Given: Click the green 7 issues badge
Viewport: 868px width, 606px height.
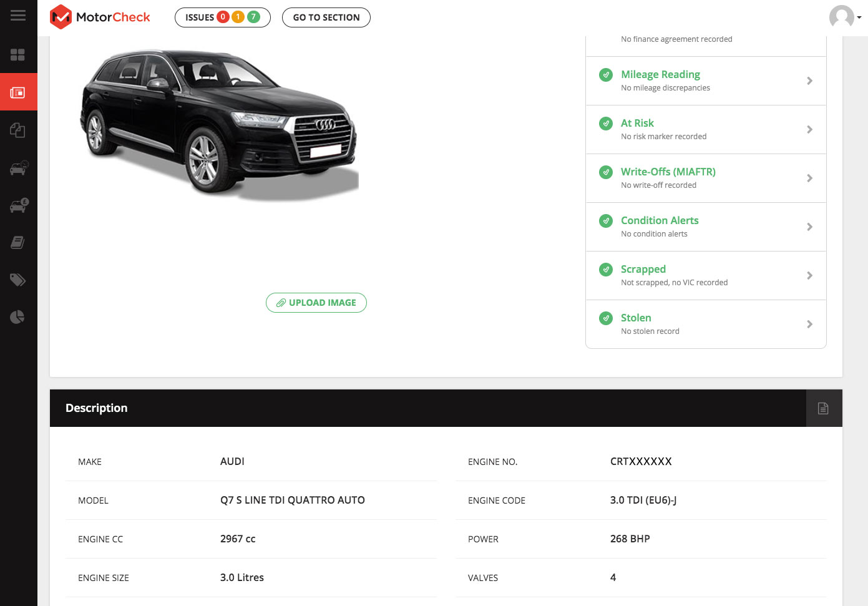Looking at the screenshot, I should [253, 17].
